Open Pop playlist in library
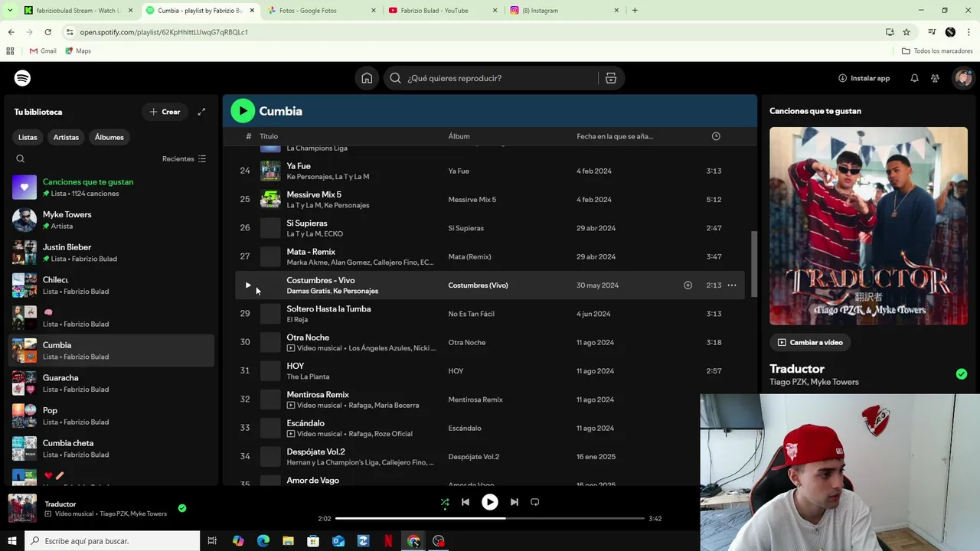 click(x=111, y=416)
